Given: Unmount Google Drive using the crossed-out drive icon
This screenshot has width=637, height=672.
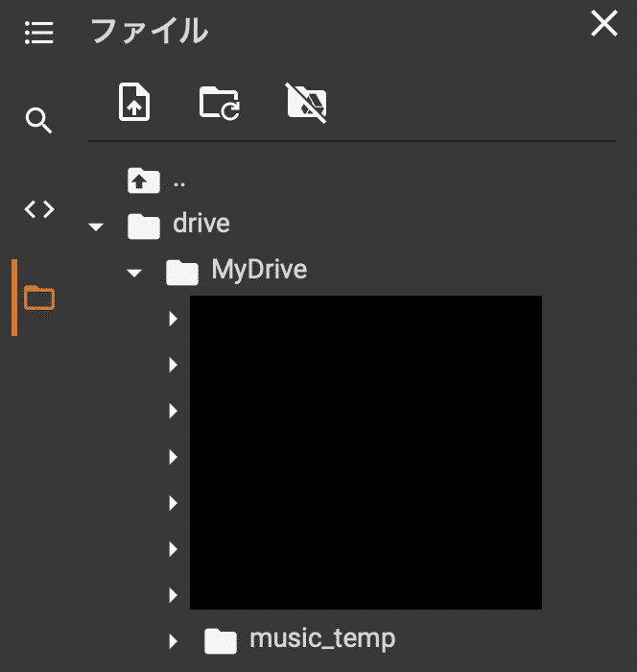Looking at the screenshot, I should (x=307, y=101).
